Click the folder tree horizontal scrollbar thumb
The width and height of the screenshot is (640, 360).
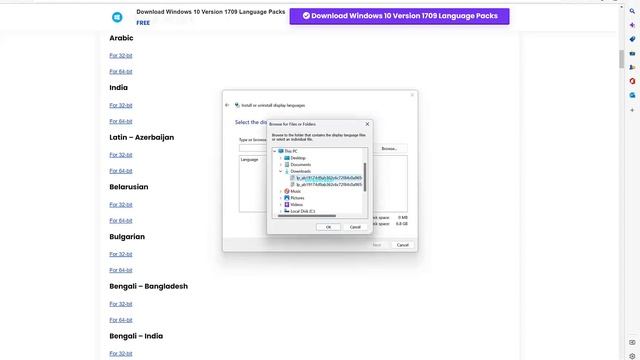[307, 216]
